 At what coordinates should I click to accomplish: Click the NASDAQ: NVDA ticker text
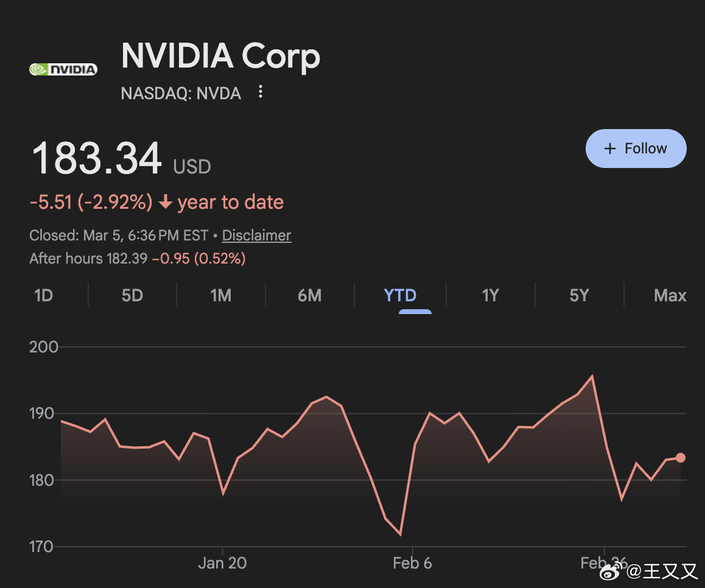point(181,93)
